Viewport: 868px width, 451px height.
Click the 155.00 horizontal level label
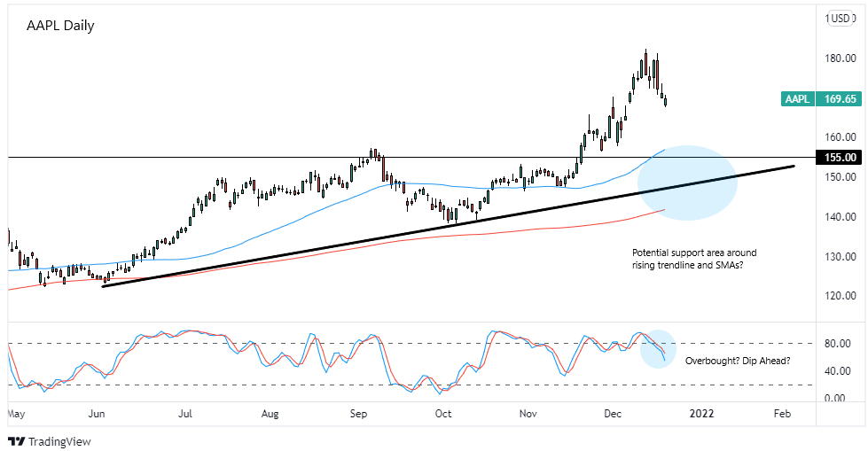click(840, 157)
